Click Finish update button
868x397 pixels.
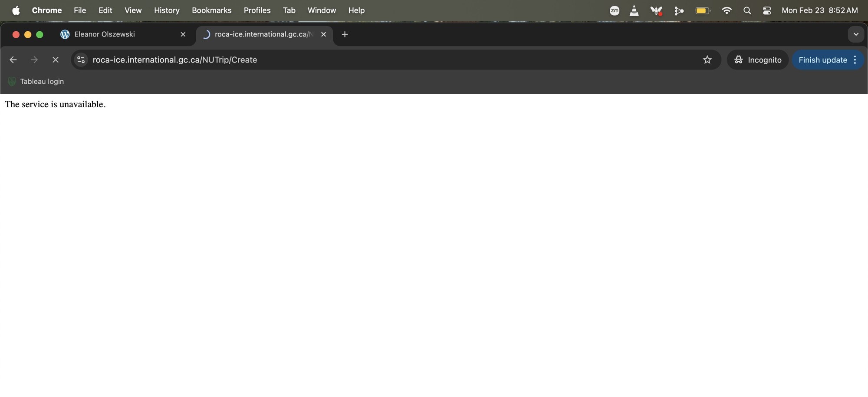point(822,60)
